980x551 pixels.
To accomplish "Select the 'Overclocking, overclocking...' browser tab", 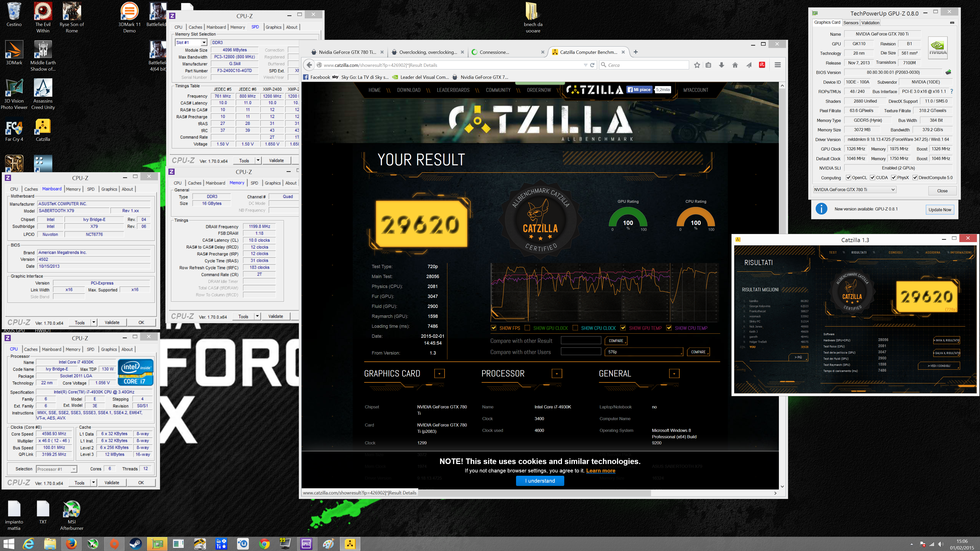I will pos(428,52).
